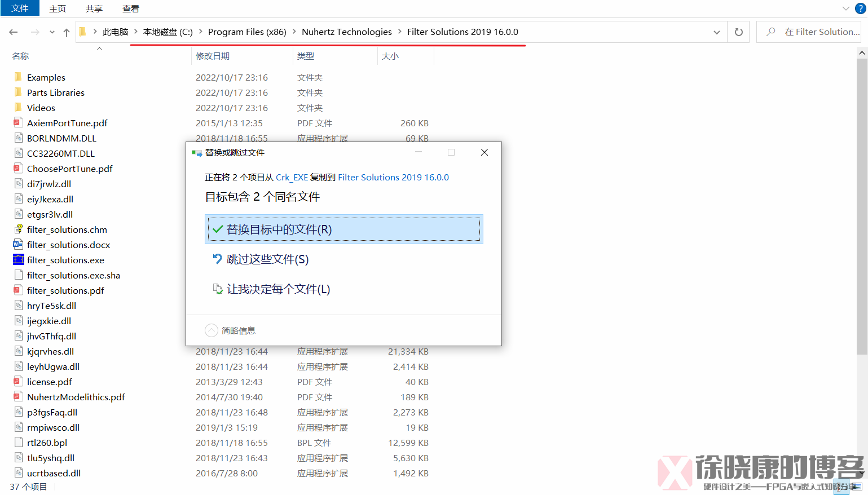This screenshot has height=495, width=868.
Task: Select filter_solutions.exe application icon
Action: click(x=18, y=260)
